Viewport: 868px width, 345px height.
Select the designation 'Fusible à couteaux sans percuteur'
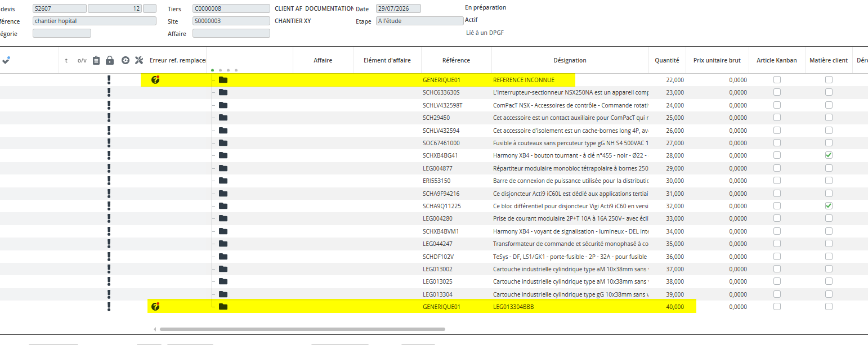point(570,143)
